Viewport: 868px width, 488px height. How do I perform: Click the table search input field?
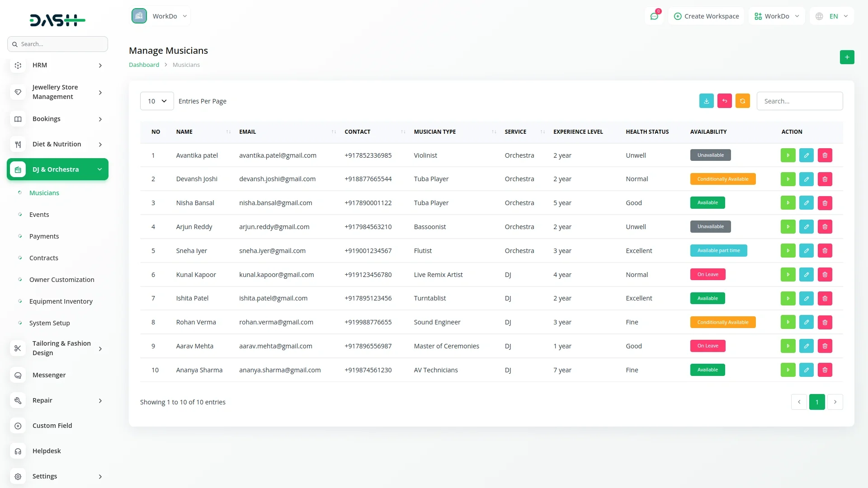(x=799, y=101)
